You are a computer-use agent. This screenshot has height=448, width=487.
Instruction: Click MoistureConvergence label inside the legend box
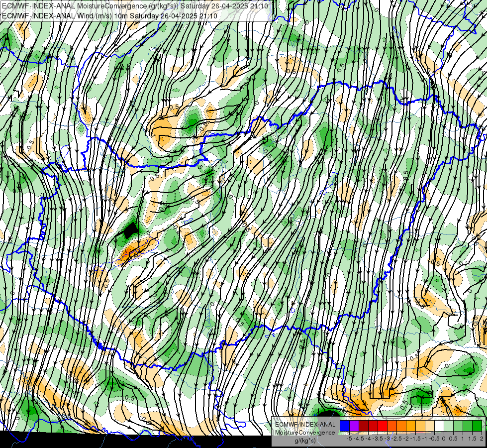pyautogui.click(x=305, y=433)
